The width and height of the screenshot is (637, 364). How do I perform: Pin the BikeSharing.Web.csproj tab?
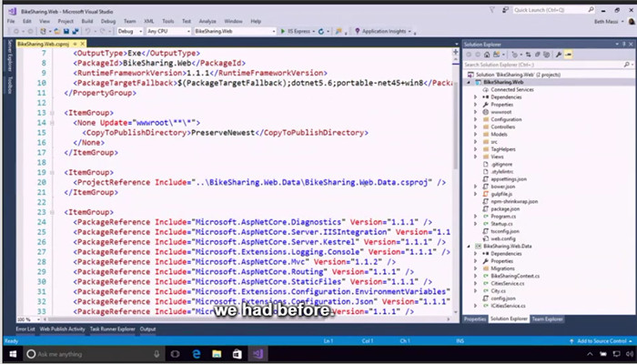coord(76,44)
